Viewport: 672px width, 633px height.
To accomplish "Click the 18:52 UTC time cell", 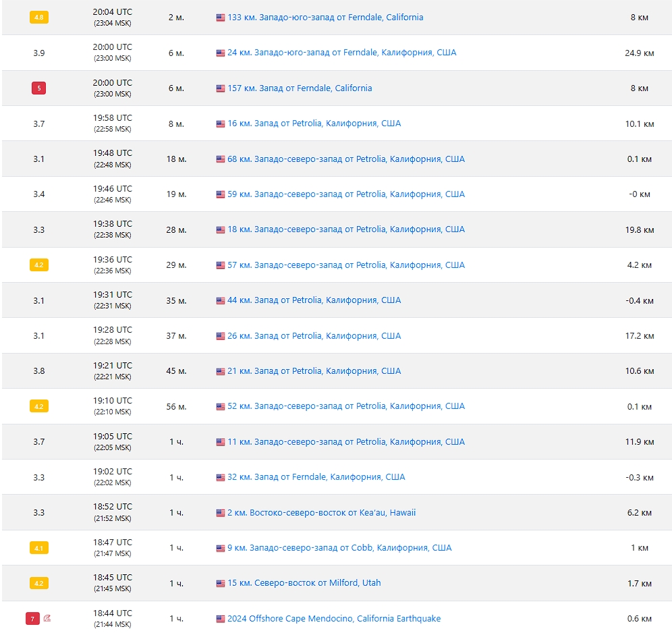I will coord(113,512).
